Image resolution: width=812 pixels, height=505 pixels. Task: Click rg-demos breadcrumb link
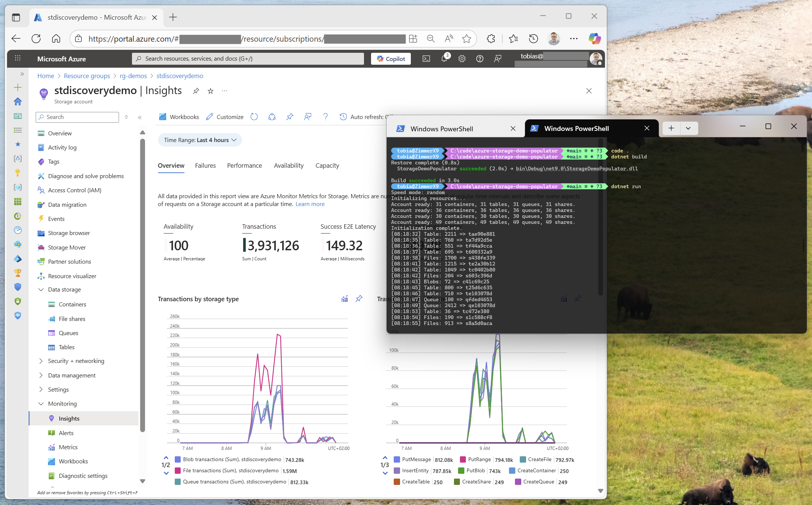click(133, 76)
